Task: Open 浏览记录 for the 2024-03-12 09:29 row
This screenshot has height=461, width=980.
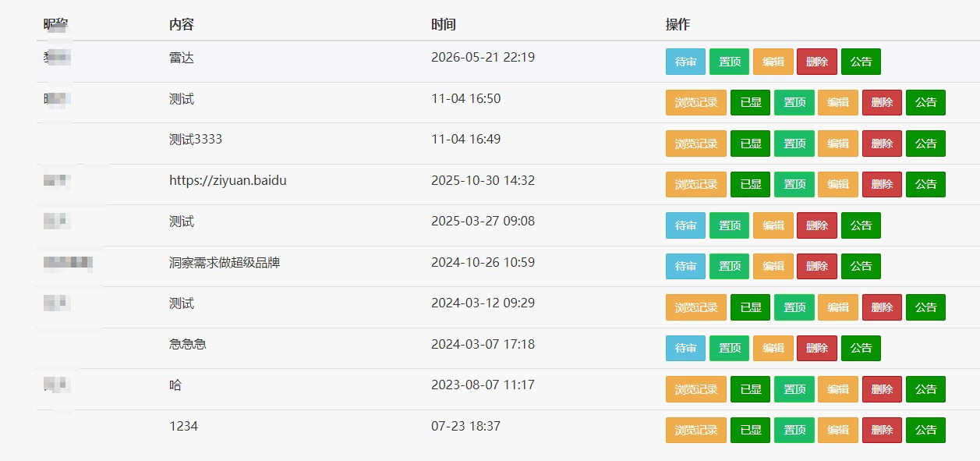Action: [695, 307]
